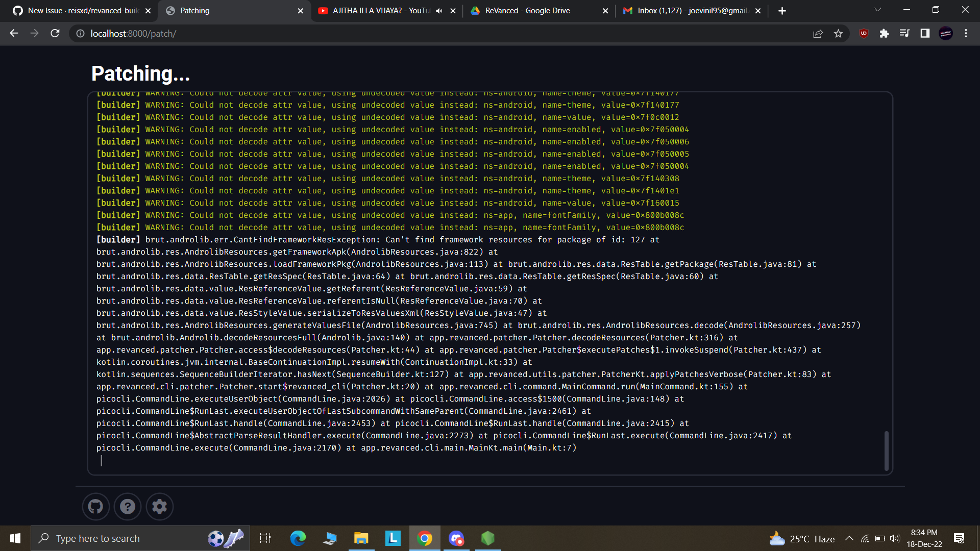The width and height of the screenshot is (980, 551).
Task: Open the tab search dropdown arrow
Action: point(877,10)
